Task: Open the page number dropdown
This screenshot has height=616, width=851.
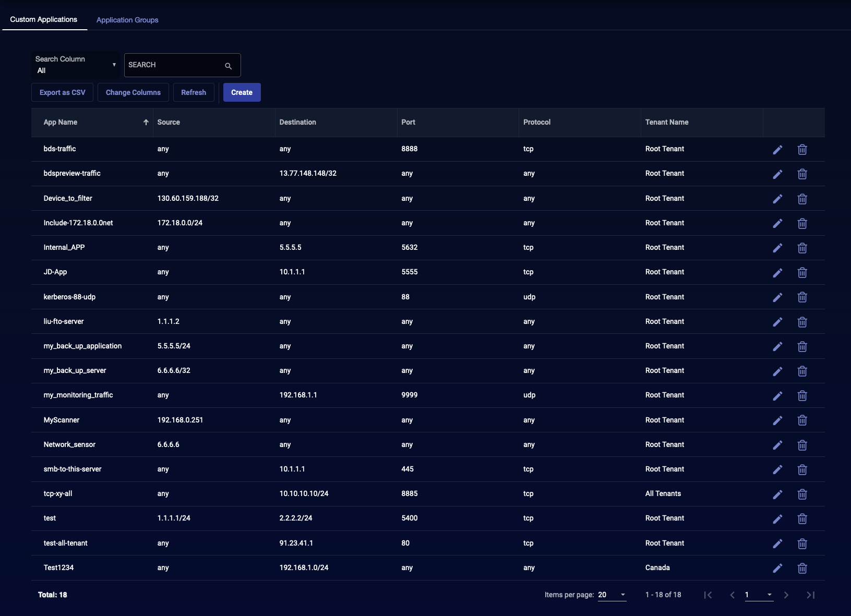Action: point(759,595)
